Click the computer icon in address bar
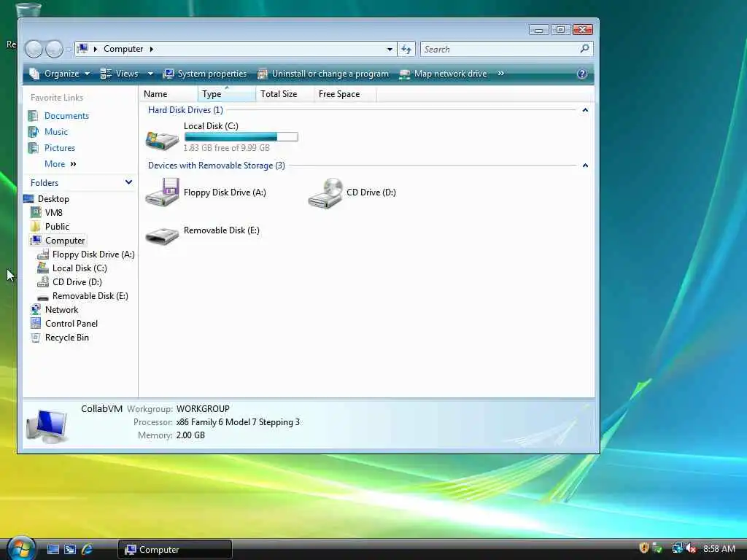This screenshot has width=747, height=560. [x=82, y=49]
